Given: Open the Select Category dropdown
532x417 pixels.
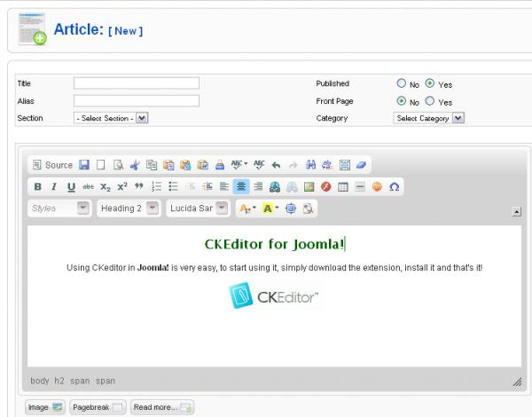Looking at the screenshot, I should point(429,118).
